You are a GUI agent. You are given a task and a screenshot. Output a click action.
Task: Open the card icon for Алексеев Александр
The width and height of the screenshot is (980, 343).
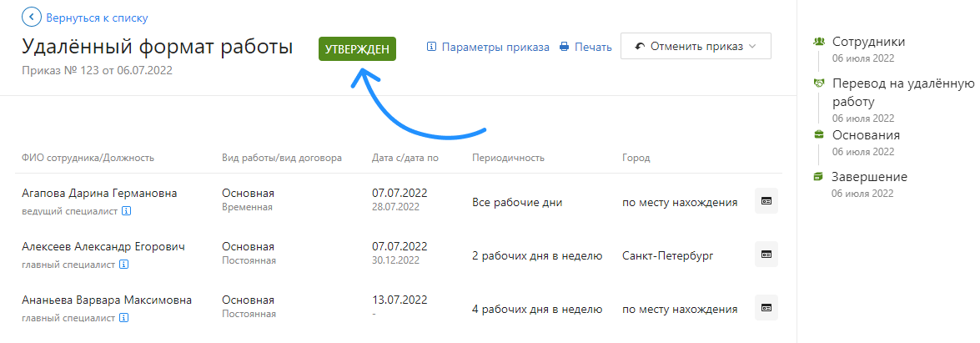[x=766, y=254]
